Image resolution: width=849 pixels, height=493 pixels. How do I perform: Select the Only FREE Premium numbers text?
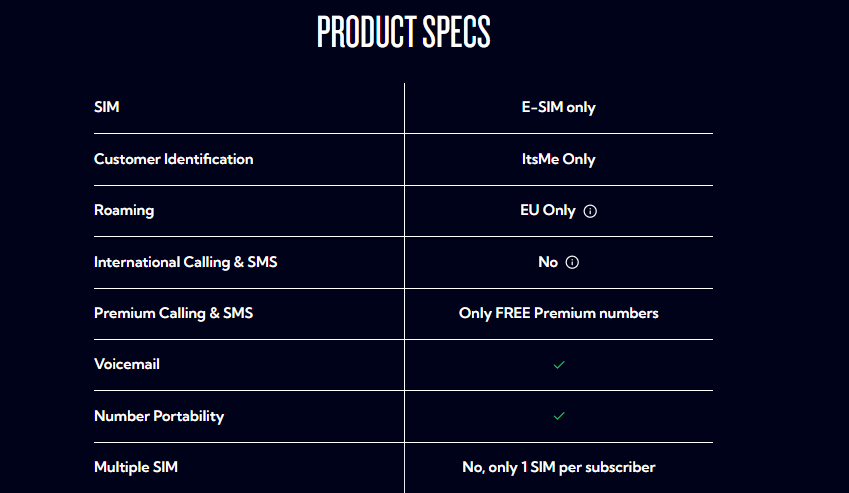point(558,313)
